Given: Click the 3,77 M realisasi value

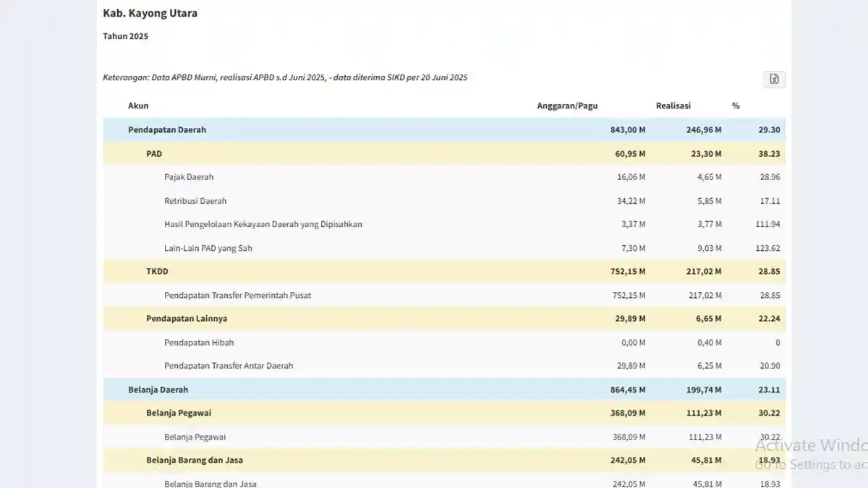Looking at the screenshot, I should point(709,224).
